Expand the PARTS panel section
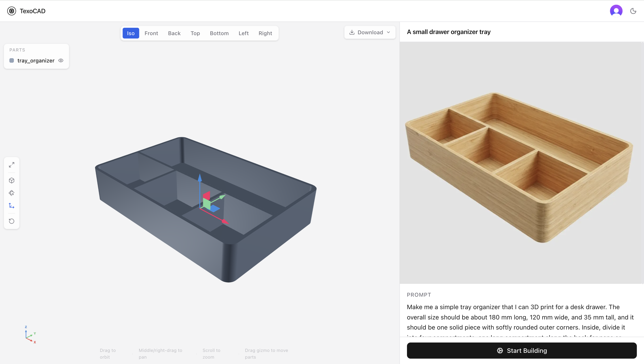The image size is (644, 364). pos(17,50)
